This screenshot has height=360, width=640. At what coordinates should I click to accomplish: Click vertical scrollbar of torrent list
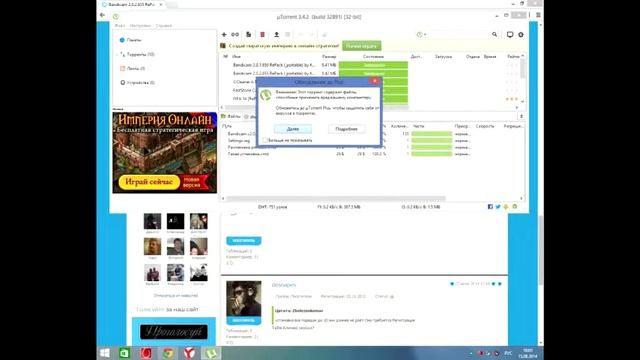point(522,69)
